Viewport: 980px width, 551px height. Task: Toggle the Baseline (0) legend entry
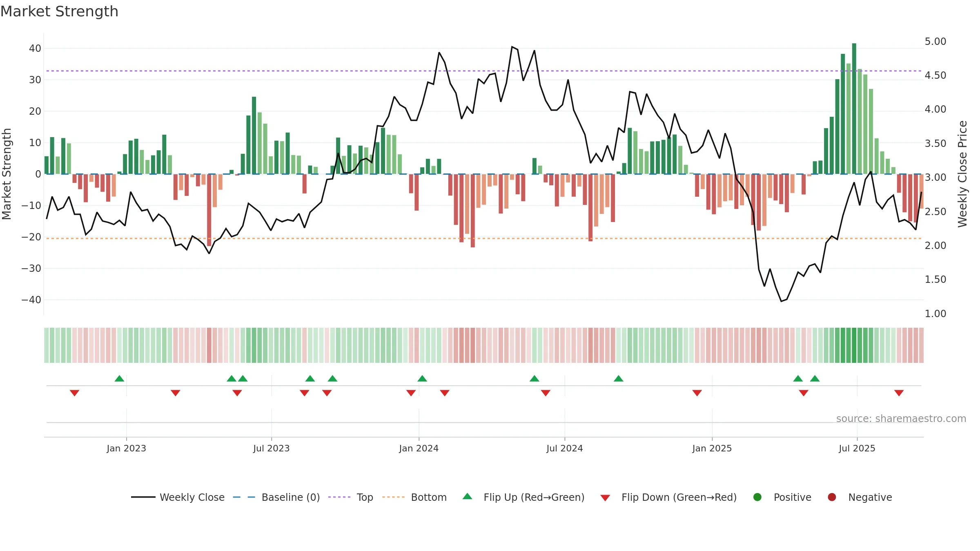point(276,497)
